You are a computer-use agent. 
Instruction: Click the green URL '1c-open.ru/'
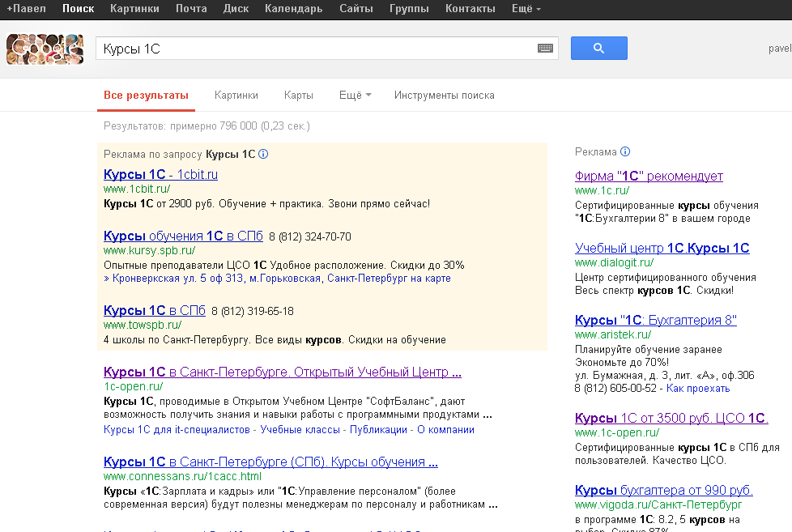coord(134,386)
